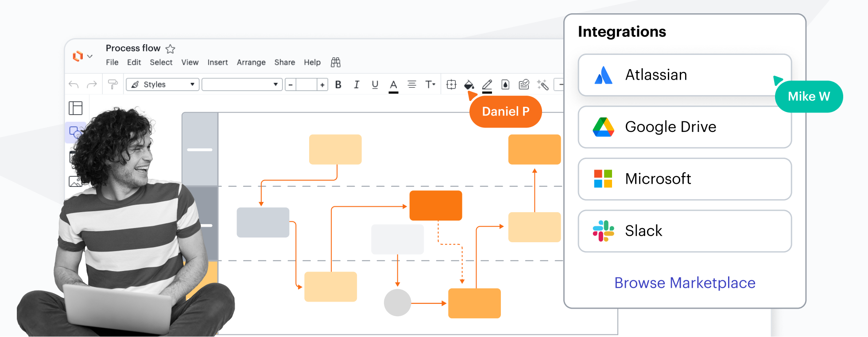868x337 pixels.
Task: Toggle italic formatting
Action: 356,85
